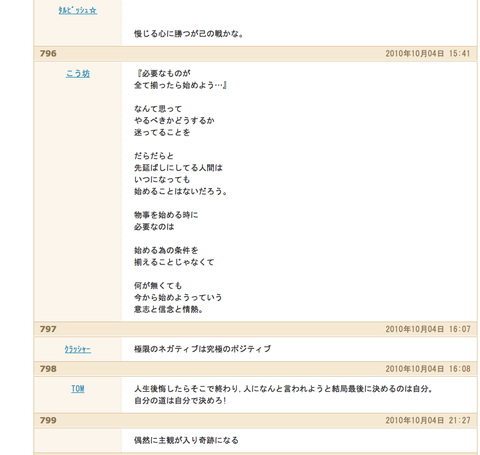This screenshot has height=455, width=480.
Task: Click post number 797
Action: pyautogui.click(x=48, y=329)
